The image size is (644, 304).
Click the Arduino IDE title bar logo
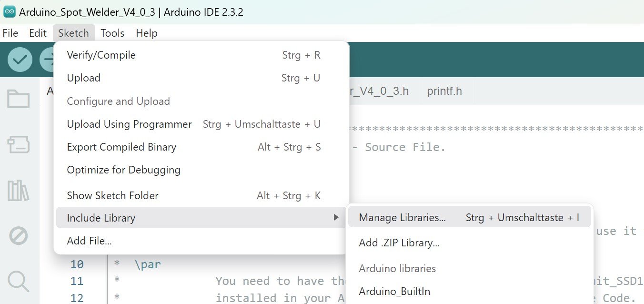[9, 12]
